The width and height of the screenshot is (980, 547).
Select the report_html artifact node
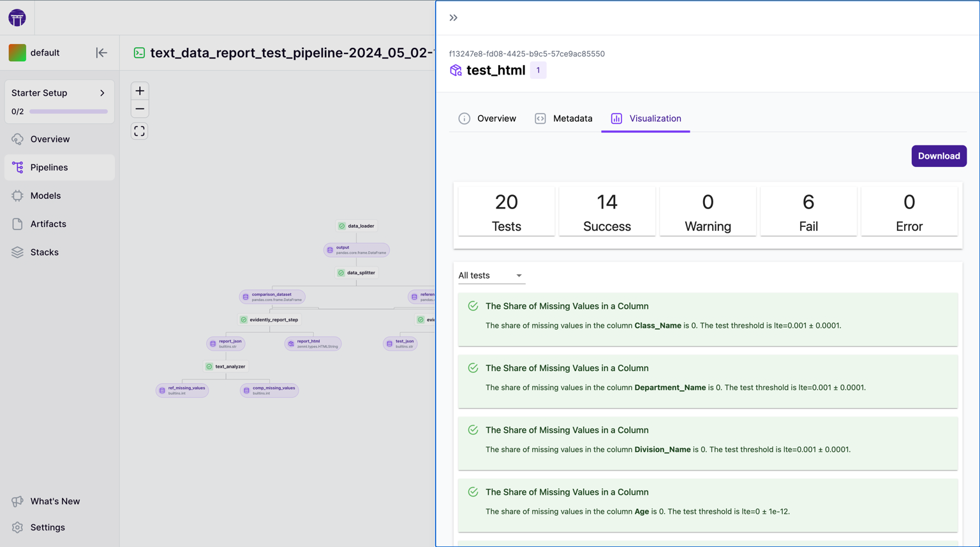tap(313, 344)
